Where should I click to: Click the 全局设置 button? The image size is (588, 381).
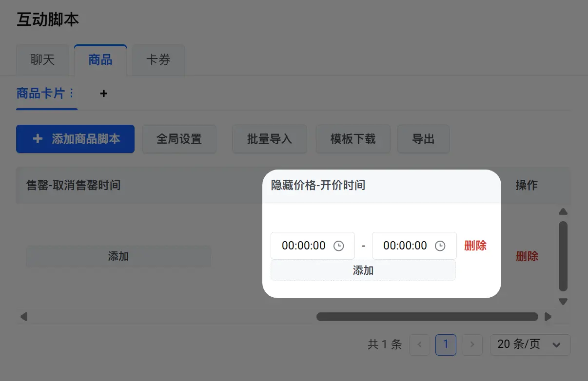tap(179, 139)
